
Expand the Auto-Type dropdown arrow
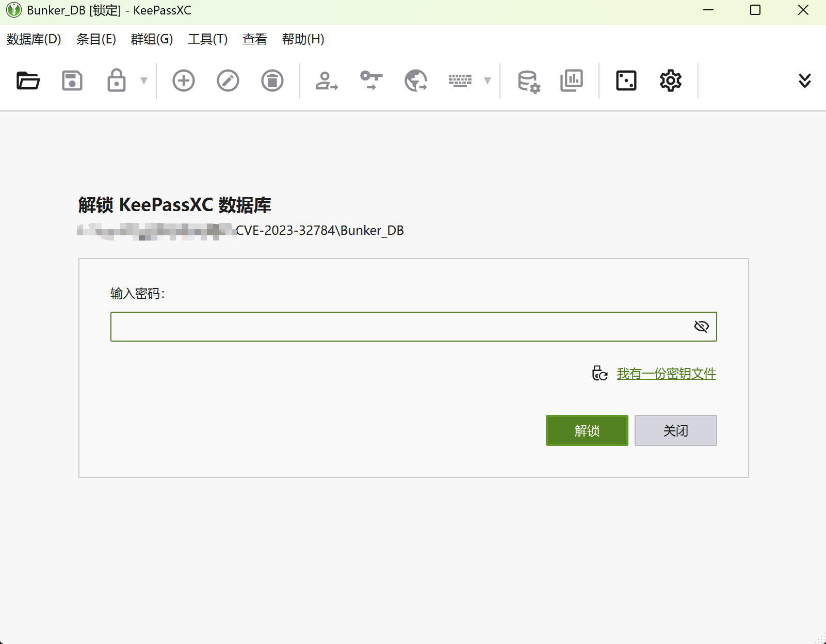coord(488,81)
